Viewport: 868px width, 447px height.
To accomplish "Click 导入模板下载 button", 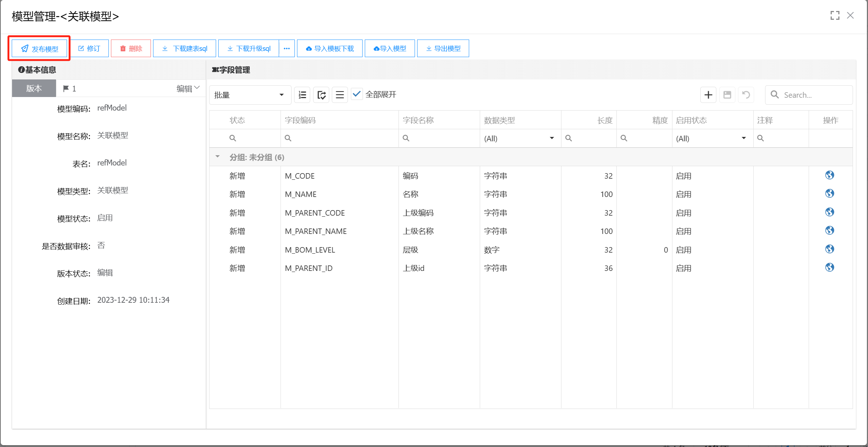I will tap(330, 49).
